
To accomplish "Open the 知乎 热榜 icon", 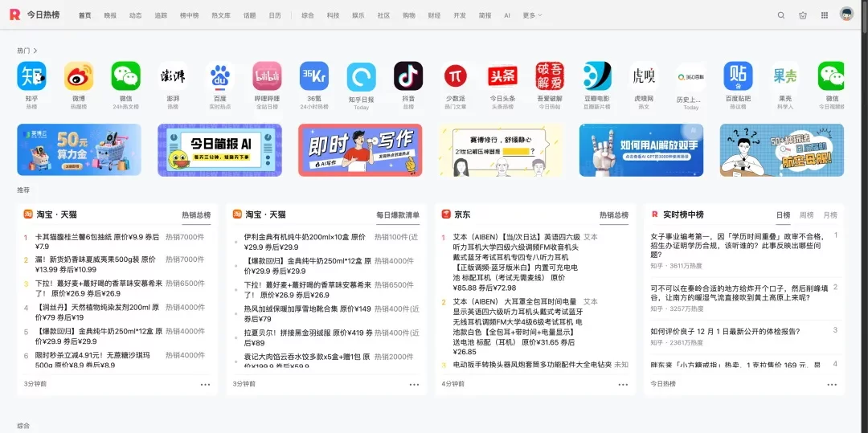I will tap(31, 76).
